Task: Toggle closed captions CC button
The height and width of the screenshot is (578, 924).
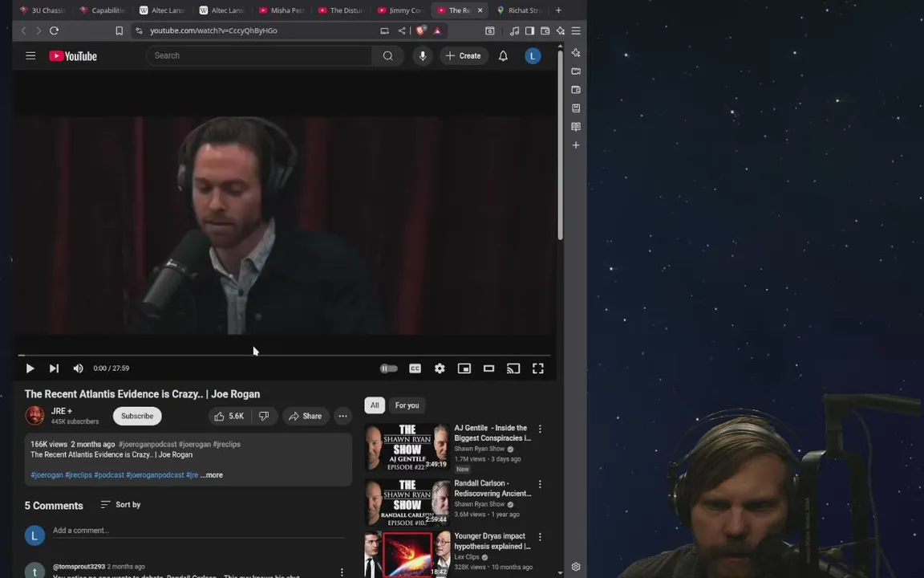Action: (415, 368)
